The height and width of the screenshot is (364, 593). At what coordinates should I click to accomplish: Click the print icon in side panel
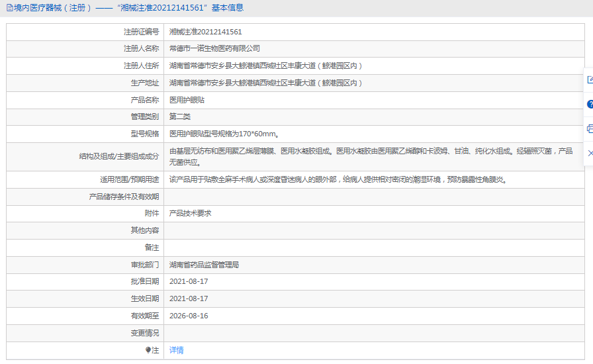[589, 128]
